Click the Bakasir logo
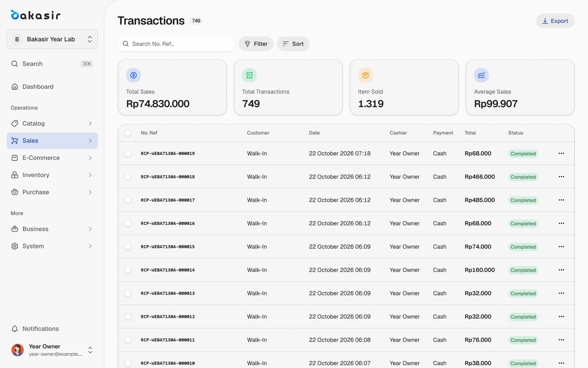588x368 pixels. [35, 15]
